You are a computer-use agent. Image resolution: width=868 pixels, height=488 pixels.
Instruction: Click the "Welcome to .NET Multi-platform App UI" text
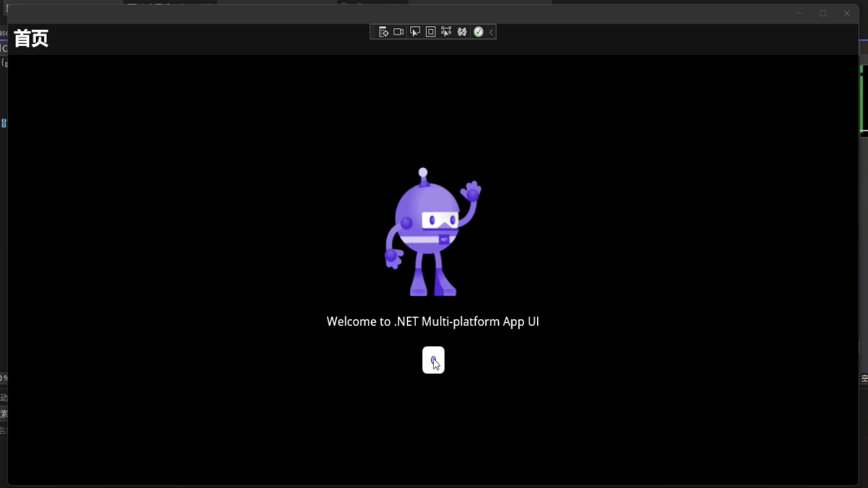pyautogui.click(x=433, y=321)
